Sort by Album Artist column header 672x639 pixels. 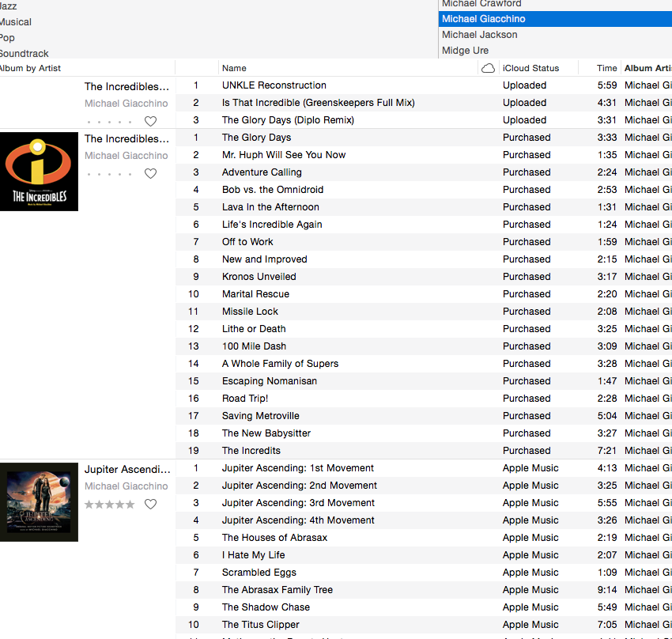(x=648, y=68)
